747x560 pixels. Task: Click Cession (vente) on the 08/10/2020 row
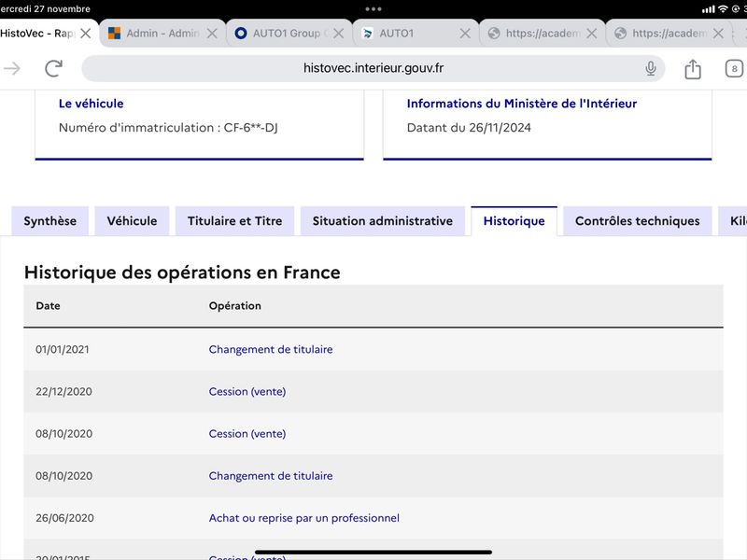[x=247, y=434]
